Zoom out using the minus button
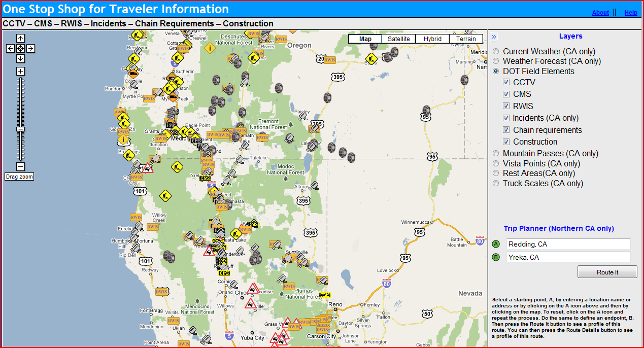 20,166
